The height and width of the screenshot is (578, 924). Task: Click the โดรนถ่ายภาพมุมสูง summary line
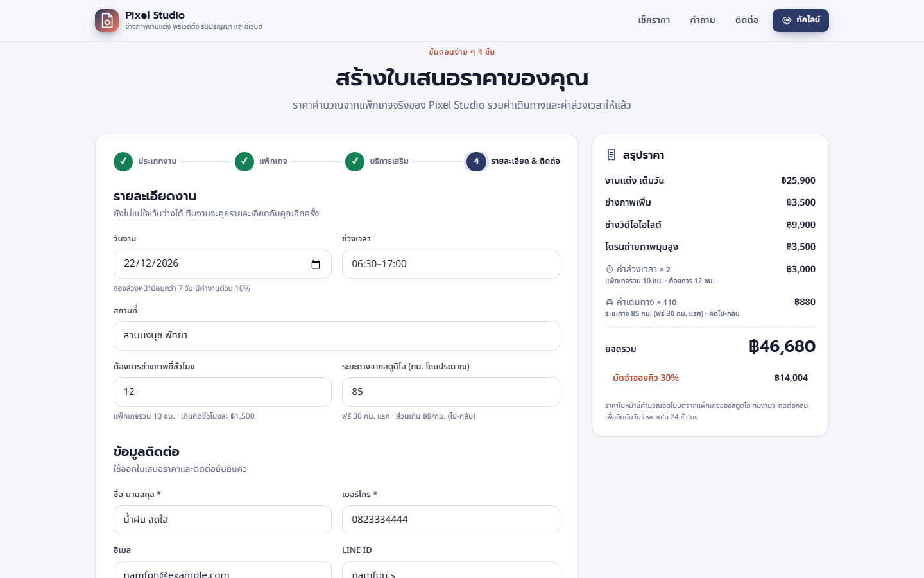click(710, 247)
